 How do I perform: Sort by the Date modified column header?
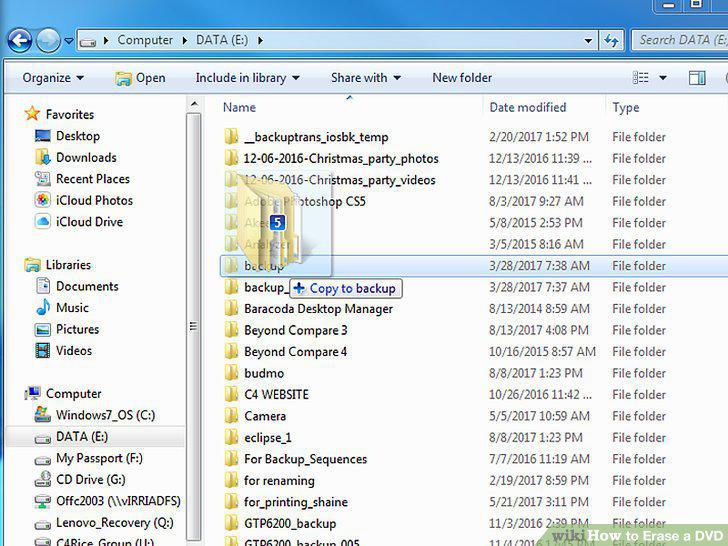click(527, 107)
